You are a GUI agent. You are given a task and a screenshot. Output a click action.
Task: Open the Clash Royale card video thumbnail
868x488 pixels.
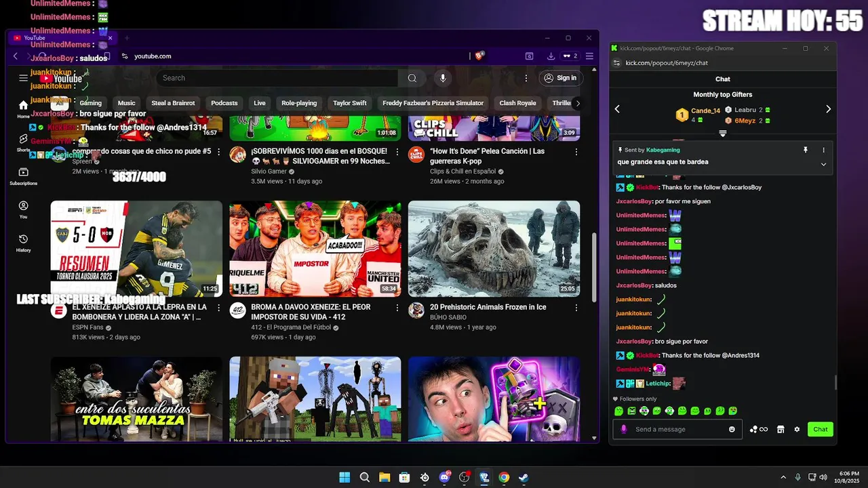click(x=494, y=399)
